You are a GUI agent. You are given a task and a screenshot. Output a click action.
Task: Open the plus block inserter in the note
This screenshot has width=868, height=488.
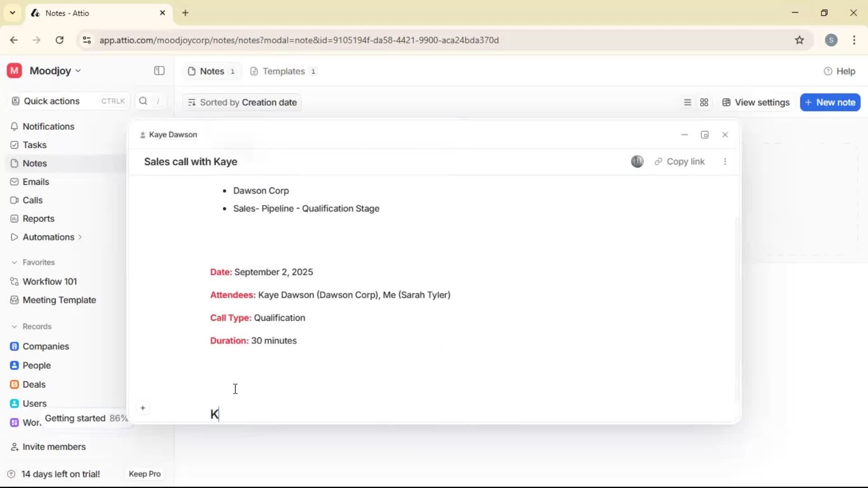[x=143, y=408]
